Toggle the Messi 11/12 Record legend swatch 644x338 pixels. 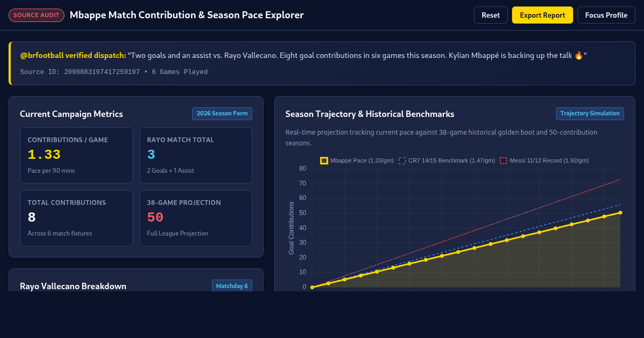pyautogui.click(x=503, y=160)
